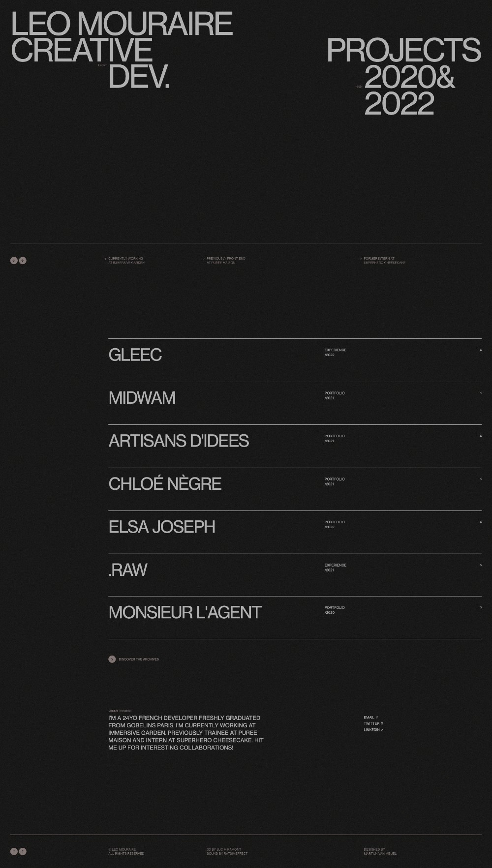Click the arrow icon on the .RAW row
The image size is (492, 868).
480,565
